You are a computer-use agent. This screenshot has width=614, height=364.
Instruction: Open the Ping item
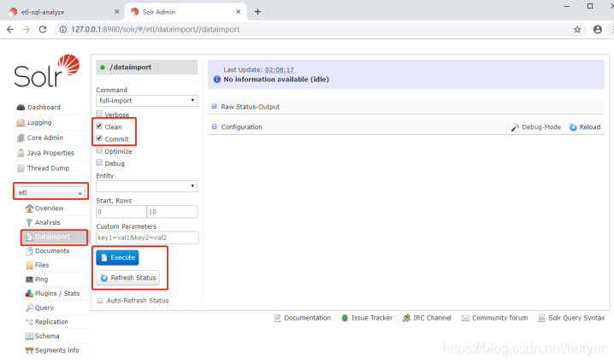pyautogui.click(x=41, y=279)
